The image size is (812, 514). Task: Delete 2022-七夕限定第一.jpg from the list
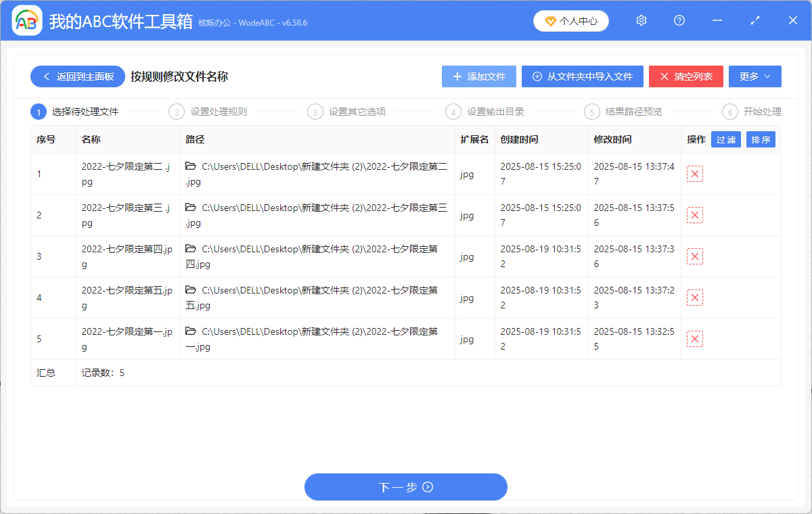(x=694, y=338)
